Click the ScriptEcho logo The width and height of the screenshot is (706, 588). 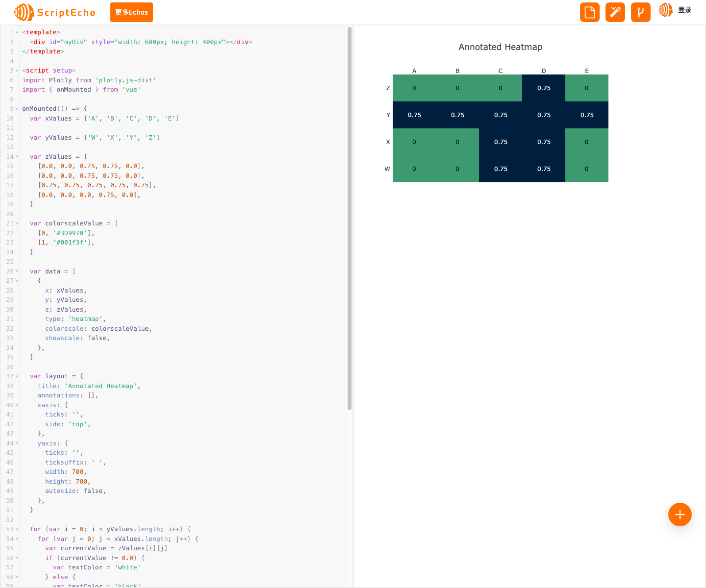point(54,13)
